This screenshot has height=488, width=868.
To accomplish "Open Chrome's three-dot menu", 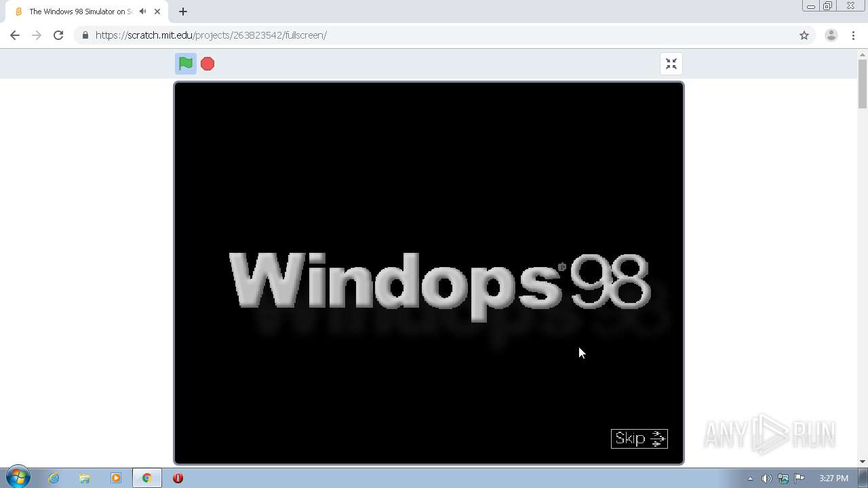I will pyautogui.click(x=853, y=35).
